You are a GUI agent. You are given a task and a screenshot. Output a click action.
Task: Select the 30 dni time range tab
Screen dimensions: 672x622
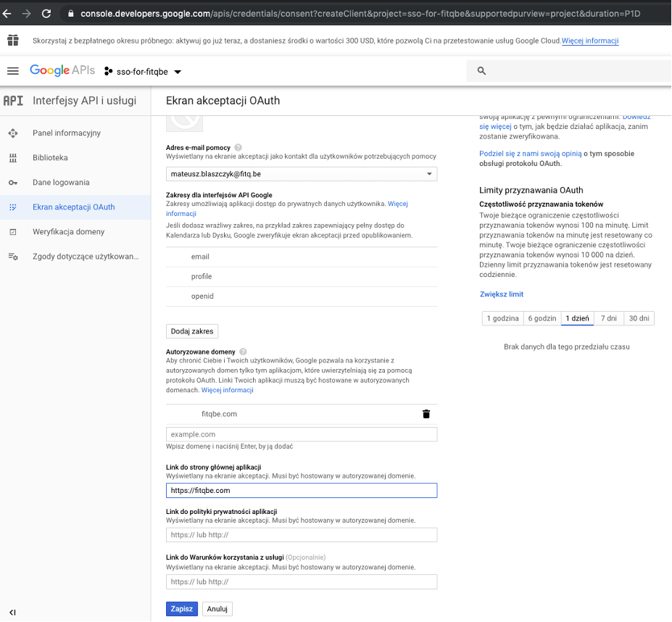[639, 318]
